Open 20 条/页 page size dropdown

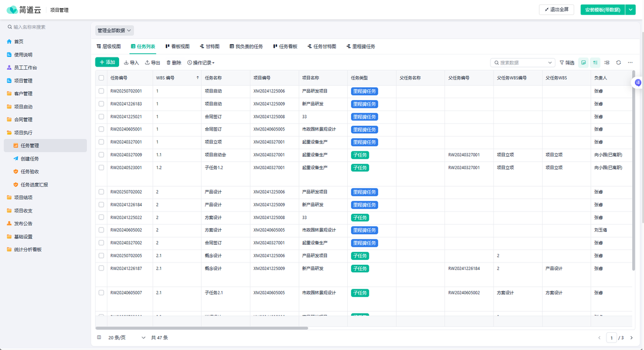pos(127,338)
